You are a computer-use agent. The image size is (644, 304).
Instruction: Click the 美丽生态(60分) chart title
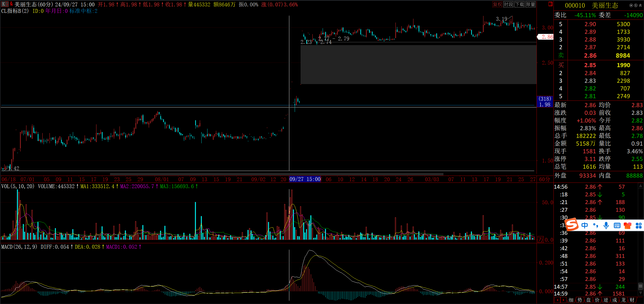(x=34, y=5)
